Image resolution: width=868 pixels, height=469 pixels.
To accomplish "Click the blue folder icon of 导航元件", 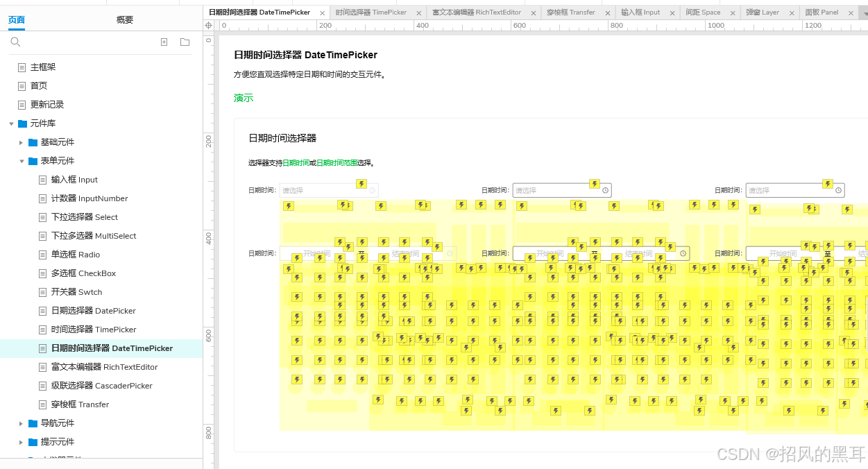I will click(33, 423).
